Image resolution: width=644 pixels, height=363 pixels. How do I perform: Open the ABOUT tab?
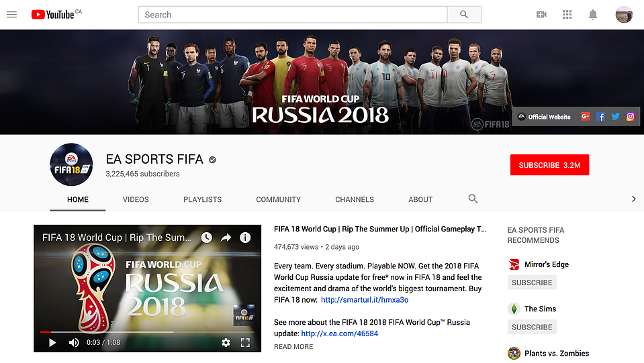[420, 200]
